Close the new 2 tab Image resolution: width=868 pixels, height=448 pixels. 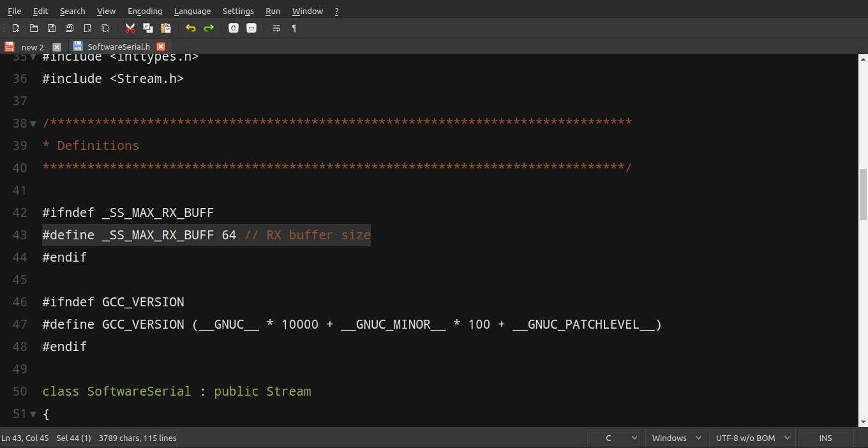coord(57,47)
